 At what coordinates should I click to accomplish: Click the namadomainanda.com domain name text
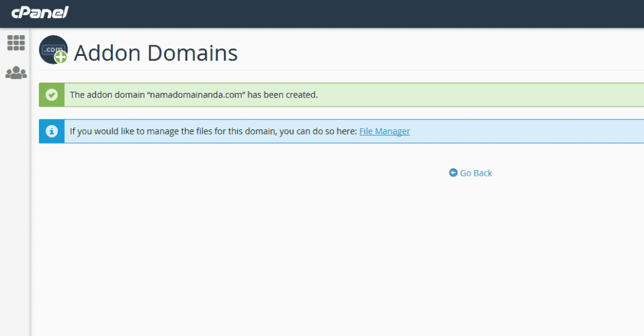pos(196,95)
